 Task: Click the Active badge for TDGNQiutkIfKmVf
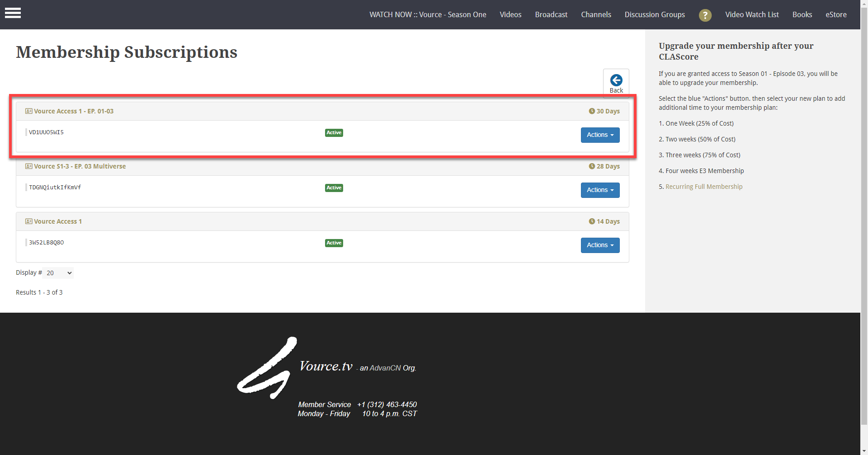[334, 188]
